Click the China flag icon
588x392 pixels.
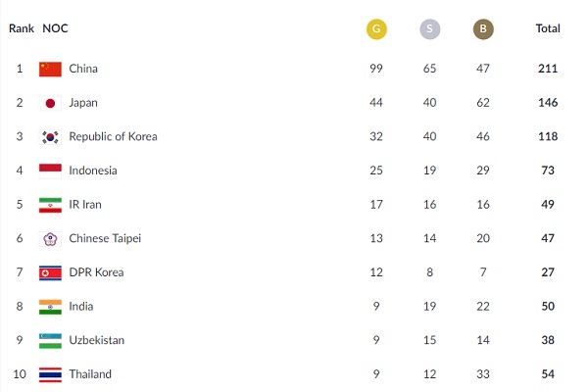pos(50,69)
